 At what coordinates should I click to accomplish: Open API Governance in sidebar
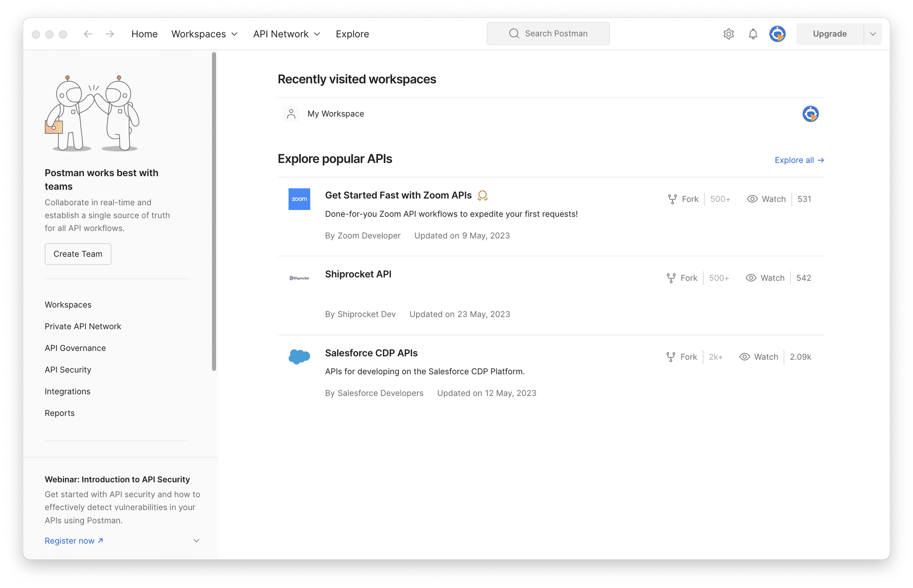point(75,348)
